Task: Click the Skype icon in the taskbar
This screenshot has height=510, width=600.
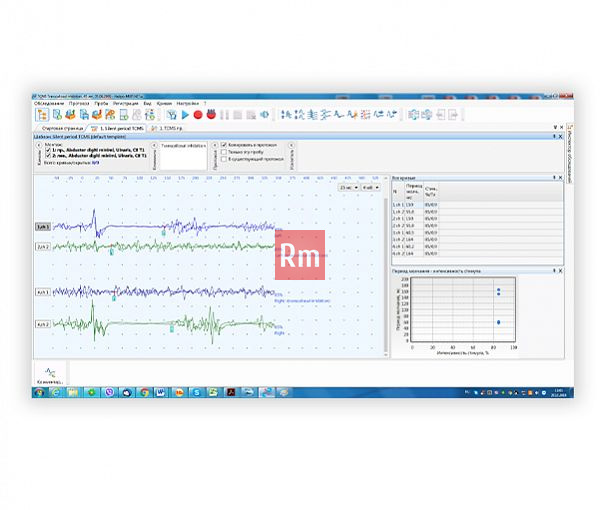Action: pos(196,392)
